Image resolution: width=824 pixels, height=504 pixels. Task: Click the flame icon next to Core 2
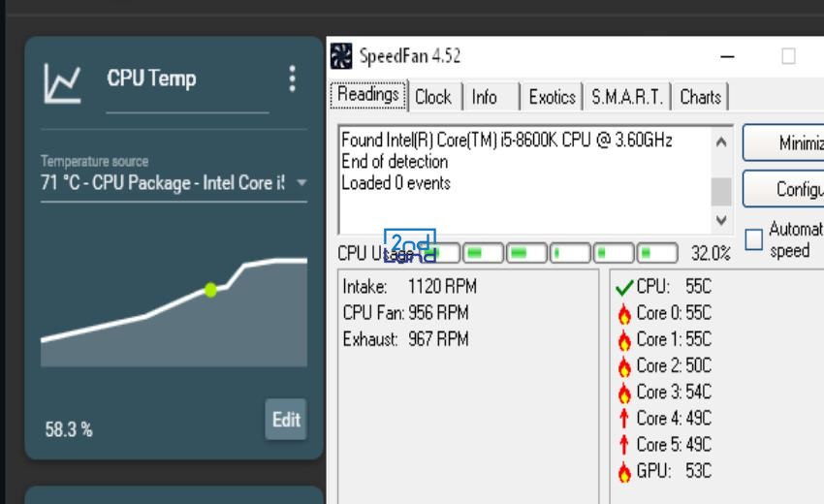click(x=625, y=366)
